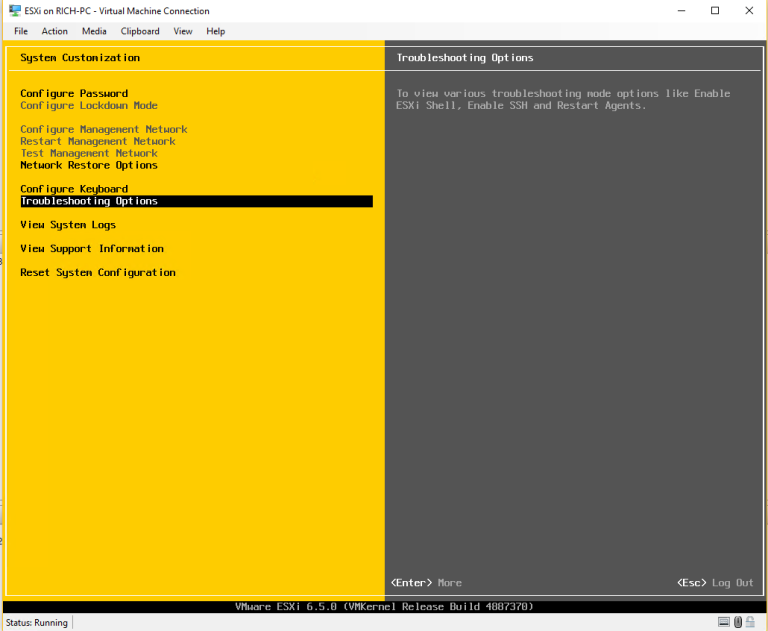Maximize the Virtual Machine Connection window

pos(715,10)
